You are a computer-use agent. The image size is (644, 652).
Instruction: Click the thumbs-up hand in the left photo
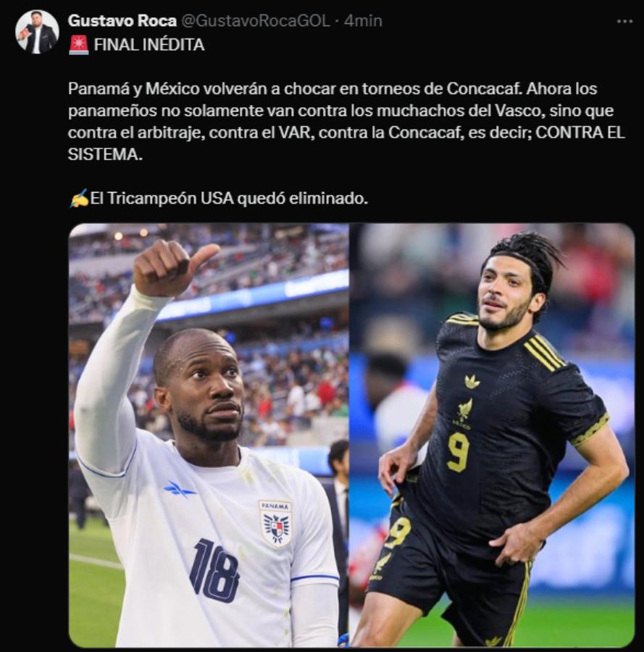click(x=175, y=268)
